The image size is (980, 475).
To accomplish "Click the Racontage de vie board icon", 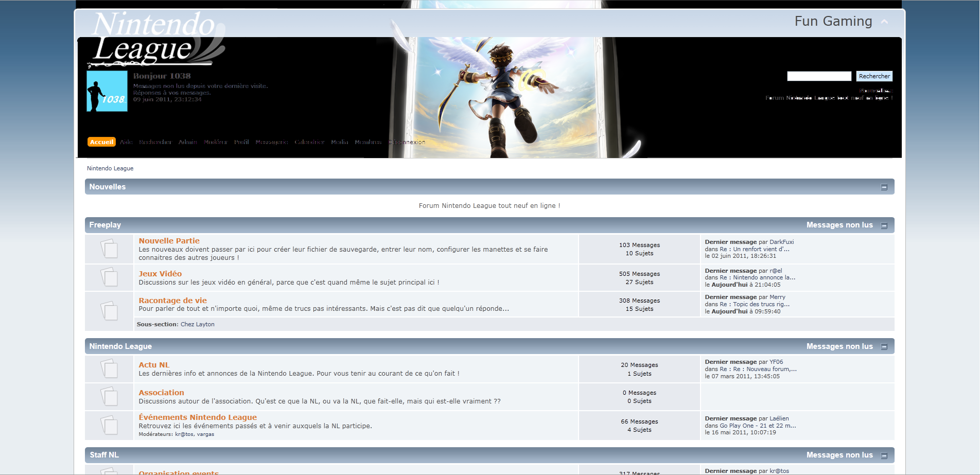I will coord(109,310).
